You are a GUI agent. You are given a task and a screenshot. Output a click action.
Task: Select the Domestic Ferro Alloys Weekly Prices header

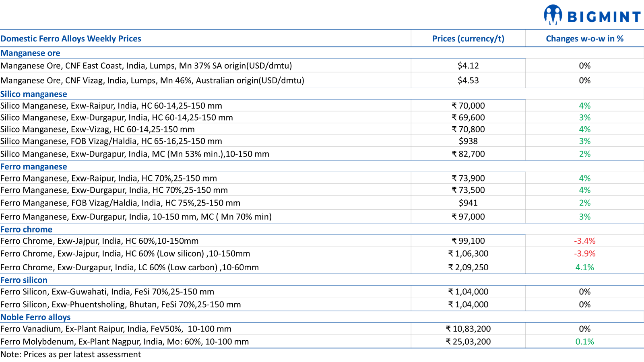71,39
